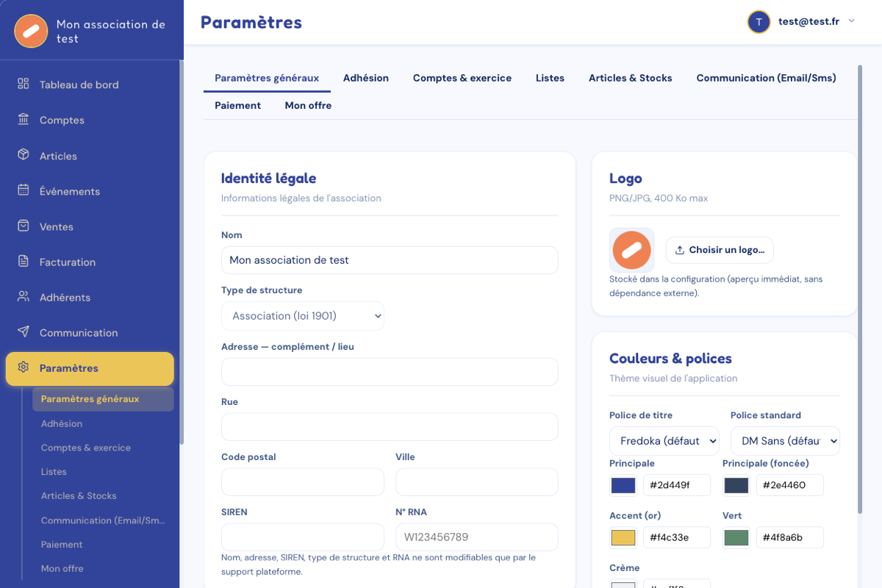Select Mon offre in the sidebar submenu
Viewport: 882px width, 588px height.
(x=103, y=568)
